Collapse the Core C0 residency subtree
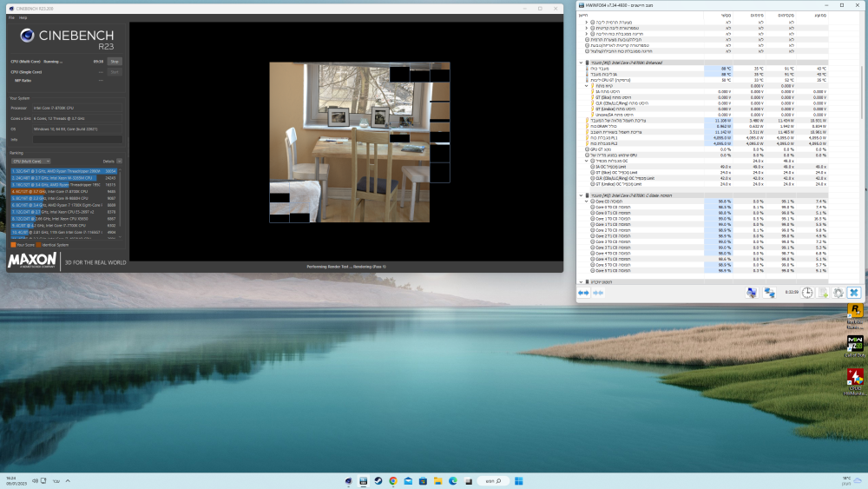 [x=586, y=202]
